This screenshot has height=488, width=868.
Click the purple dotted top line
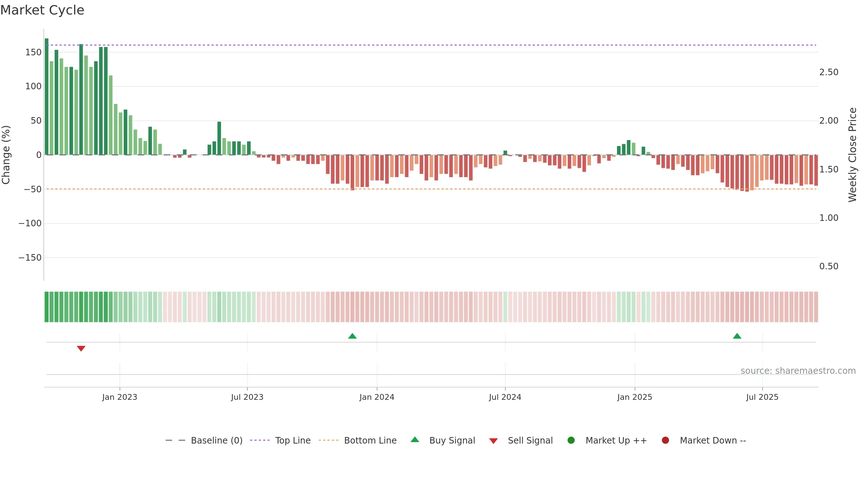(x=431, y=45)
